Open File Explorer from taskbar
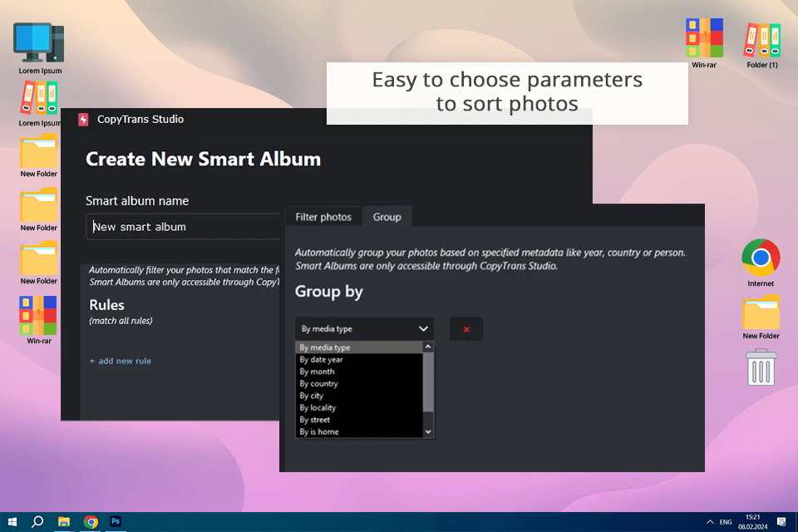Image resolution: width=798 pixels, height=532 pixels. tap(64, 522)
